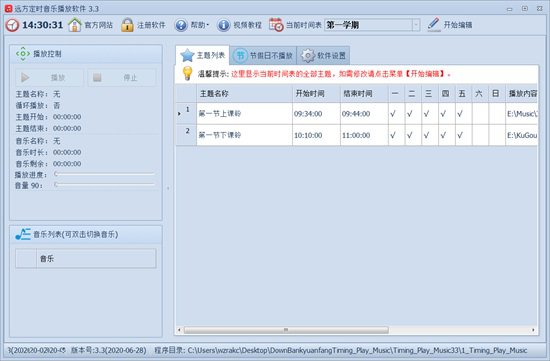This screenshot has height=361, width=550.
Task: Click the version 3.3(2020-06-28) status text
Action: pos(109,350)
